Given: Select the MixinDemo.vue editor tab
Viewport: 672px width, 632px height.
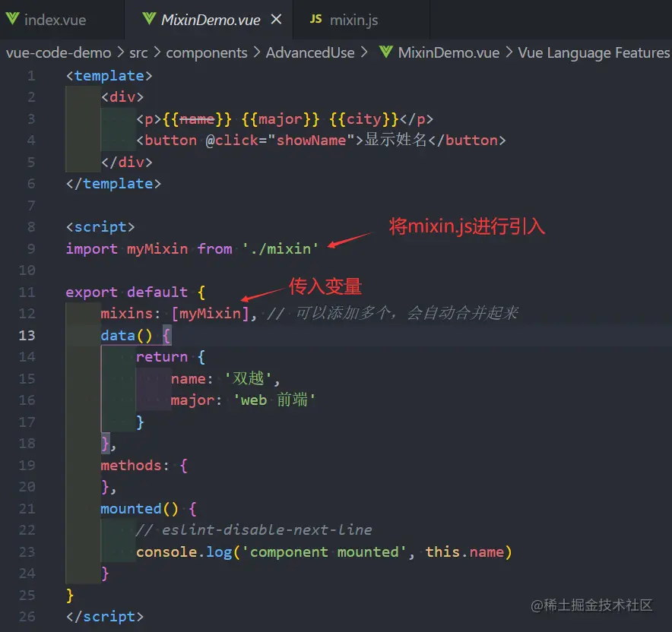Looking at the screenshot, I should (211, 20).
